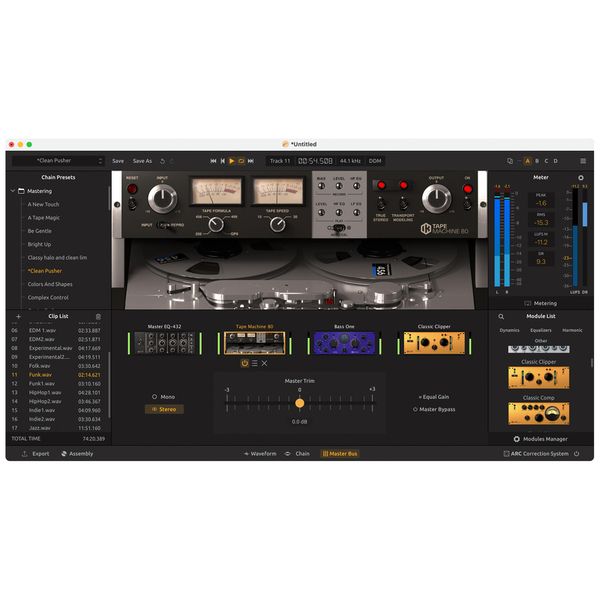Switch to the Waveform view
Screen dimensions: 600x600
tap(260, 454)
